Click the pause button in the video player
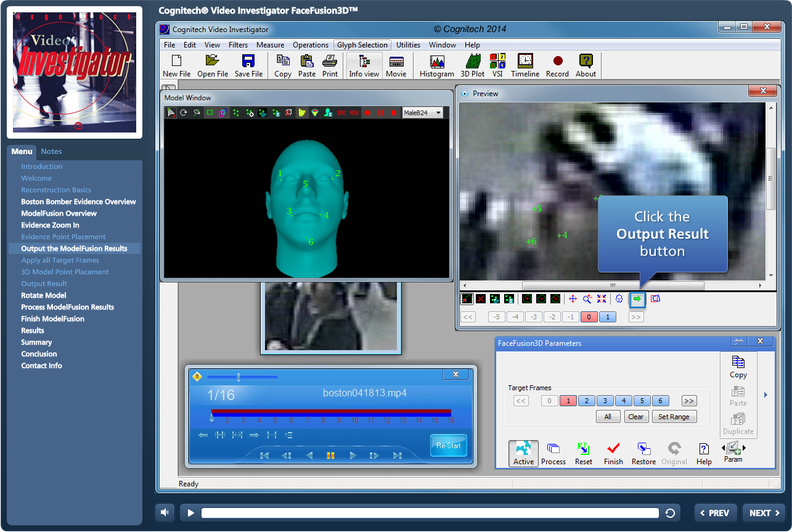This screenshot has width=792, height=532. click(x=330, y=456)
